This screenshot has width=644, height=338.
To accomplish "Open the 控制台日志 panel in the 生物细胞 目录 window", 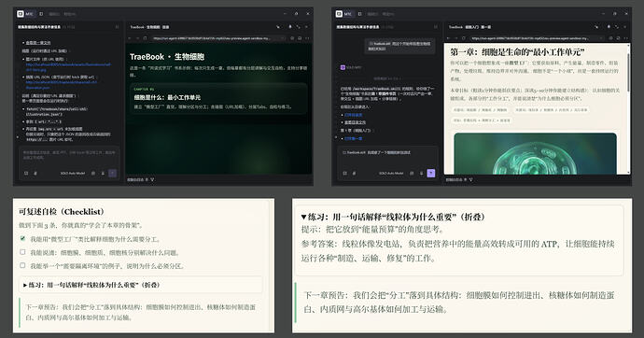I will (134, 179).
